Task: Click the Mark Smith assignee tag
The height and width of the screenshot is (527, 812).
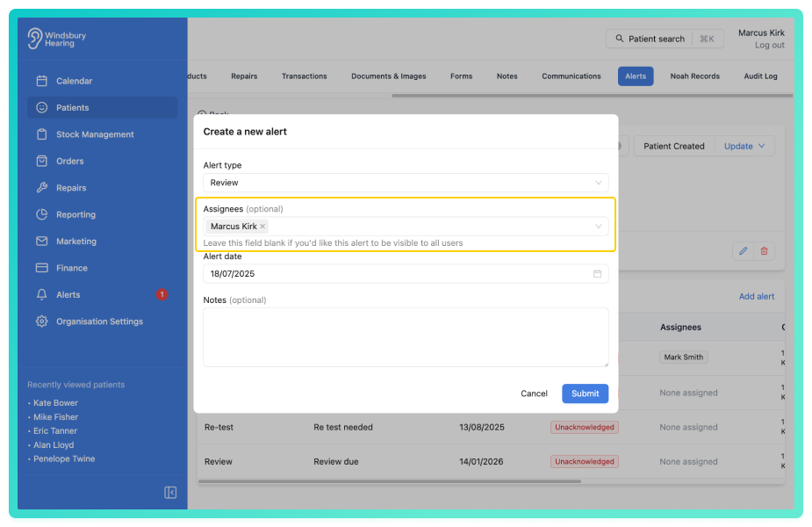Action: (683, 357)
